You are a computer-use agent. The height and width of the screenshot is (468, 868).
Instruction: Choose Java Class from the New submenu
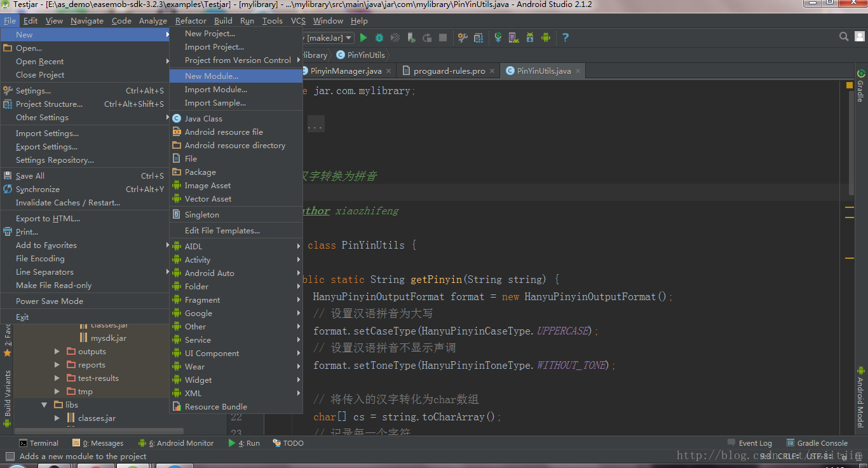tap(236, 118)
